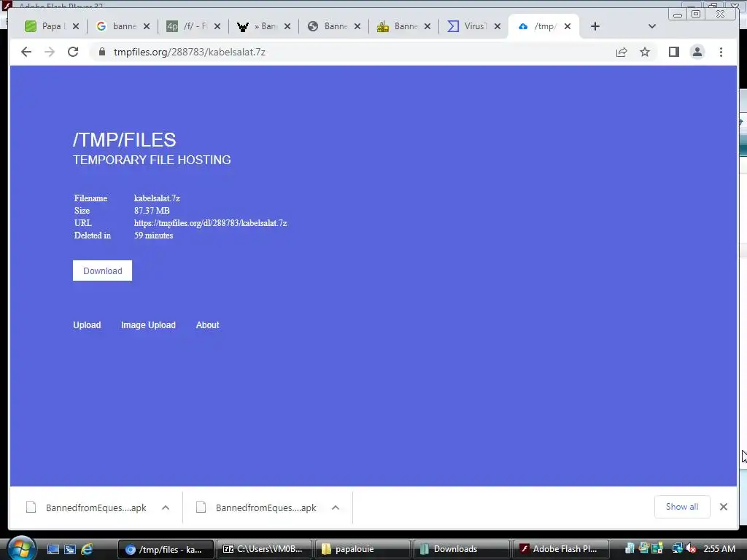Image resolution: width=747 pixels, height=560 pixels.
Task: Click the Download button for kabelsalat.7z
Action: click(x=102, y=271)
